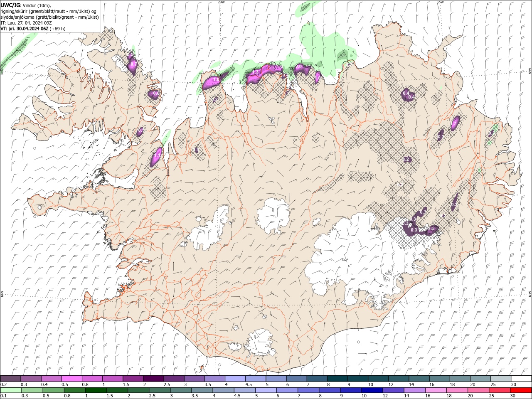The image size is (532, 399).
Task: Click the bright pink 0.5 swatch in upper legend row
Action: [x=71, y=379]
